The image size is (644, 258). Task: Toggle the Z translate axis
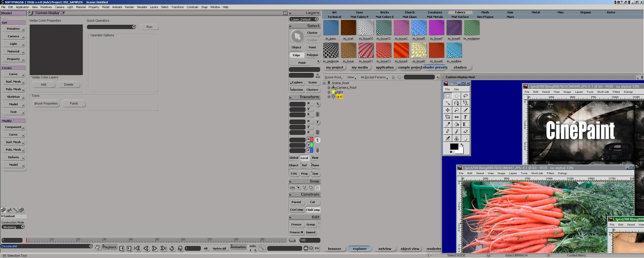pyautogui.click(x=310, y=150)
